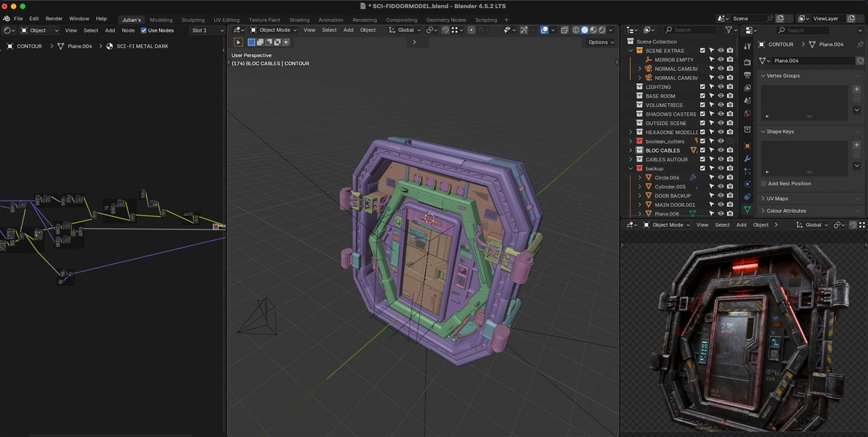Switch to wireframe viewport shading
Image resolution: width=868 pixels, height=437 pixels.
click(x=576, y=30)
